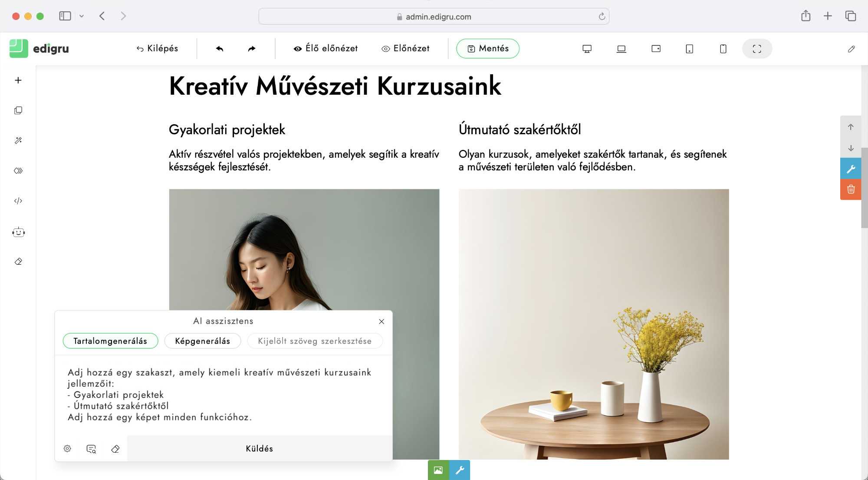Expand the Safari tab overview chevron
This screenshot has width=868, height=480.
(82, 16)
